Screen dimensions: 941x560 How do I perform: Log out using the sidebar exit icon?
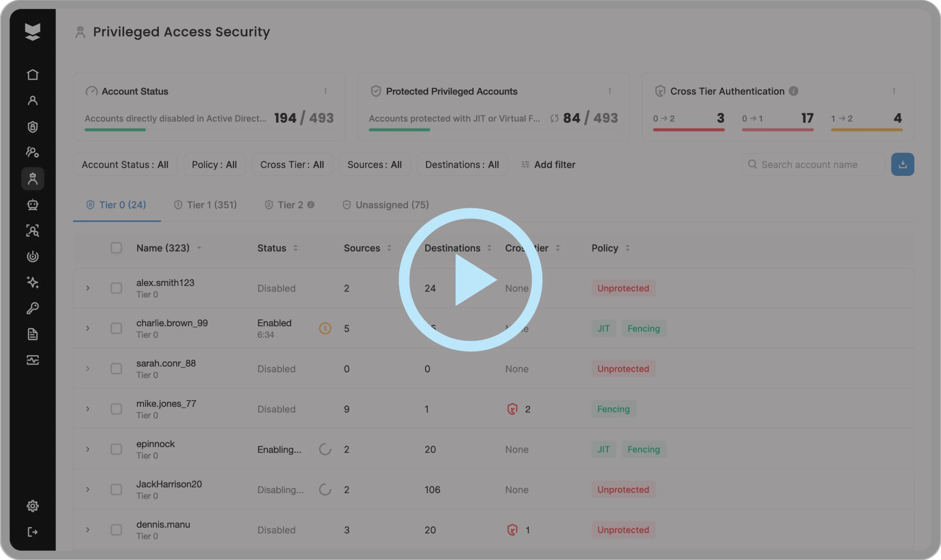33,532
